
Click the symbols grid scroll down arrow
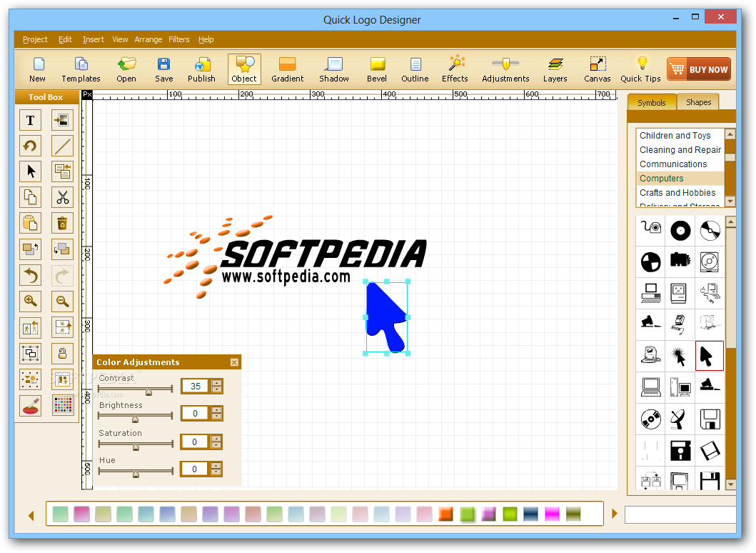click(x=730, y=484)
